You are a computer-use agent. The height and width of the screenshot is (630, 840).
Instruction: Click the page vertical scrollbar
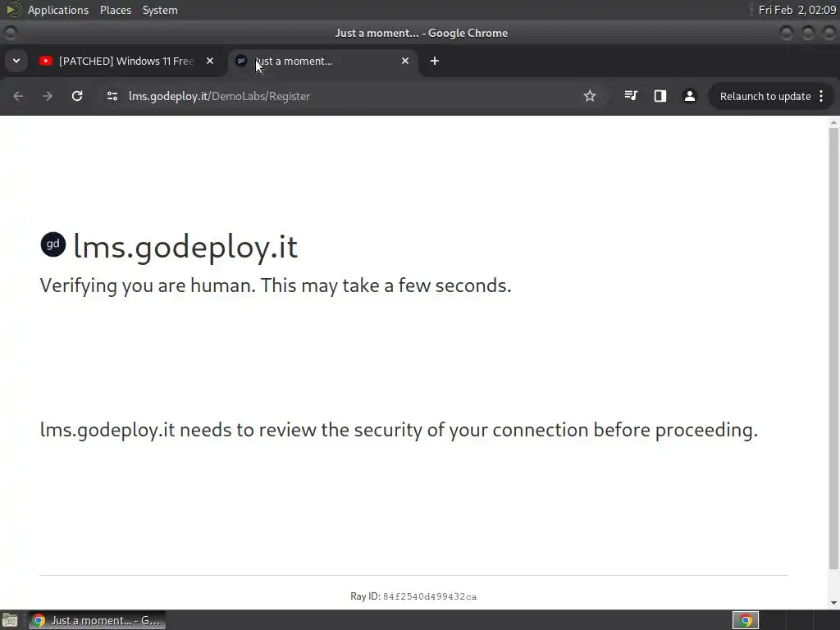coord(833,348)
